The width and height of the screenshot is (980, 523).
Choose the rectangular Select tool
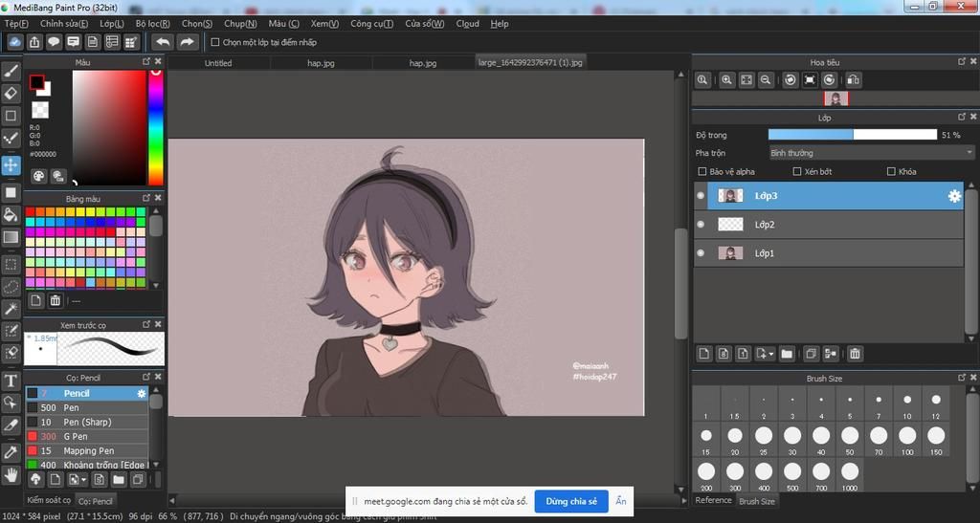coord(11,264)
